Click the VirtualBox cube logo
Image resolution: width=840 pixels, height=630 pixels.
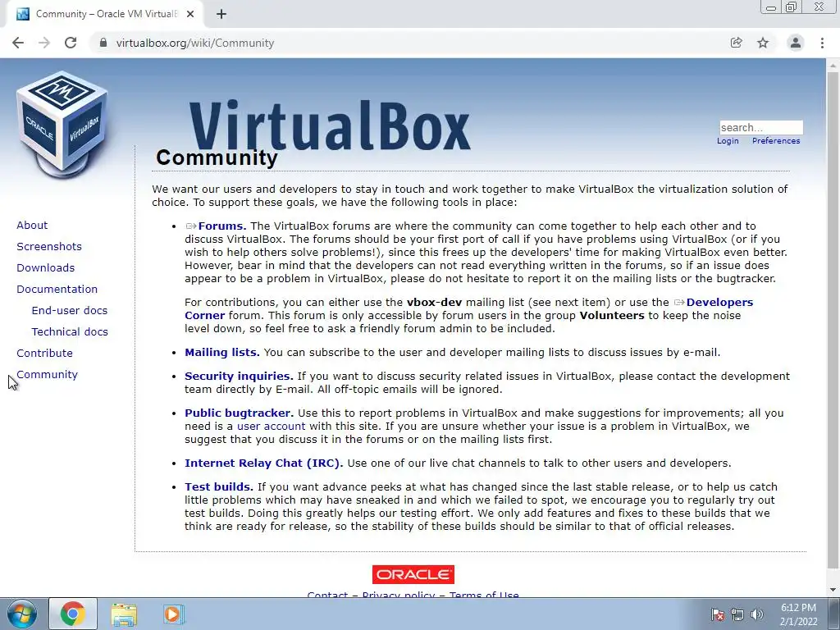coord(62,125)
